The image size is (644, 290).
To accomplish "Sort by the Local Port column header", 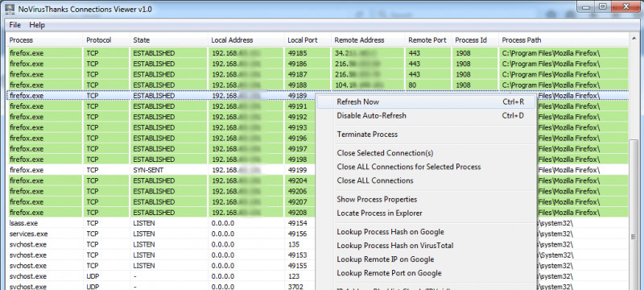I will 308,40.
